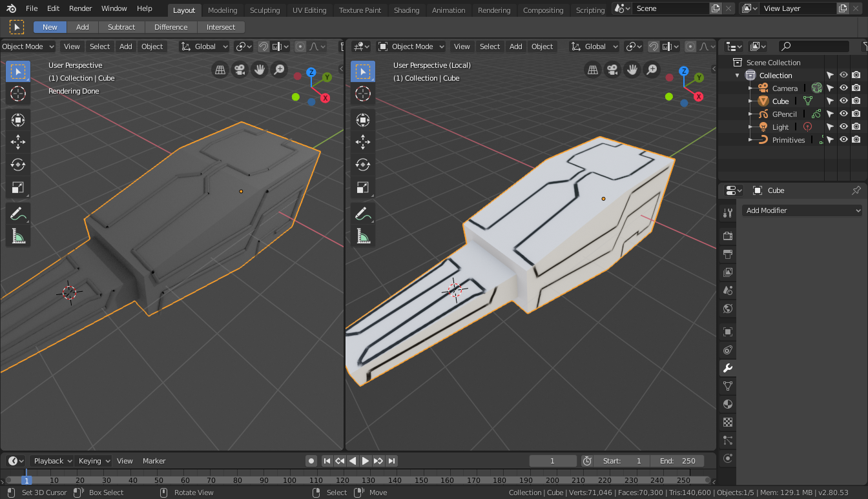868x499 pixels.
Task: Click the current frame number field
Action: (x=553, y=461)
